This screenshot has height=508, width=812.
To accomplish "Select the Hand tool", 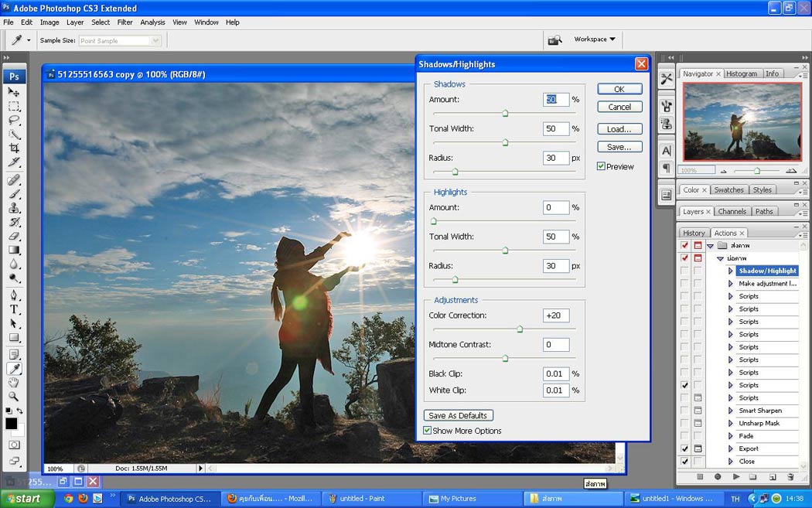I will pos(14,382).
